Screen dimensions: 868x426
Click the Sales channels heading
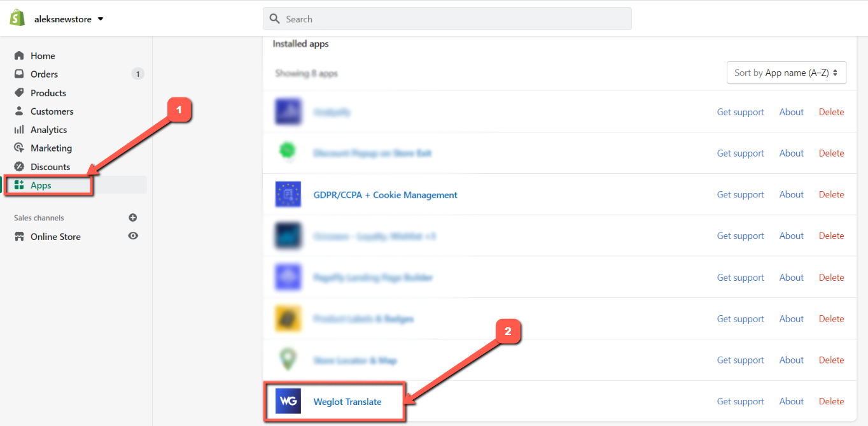tap(39, 218)
